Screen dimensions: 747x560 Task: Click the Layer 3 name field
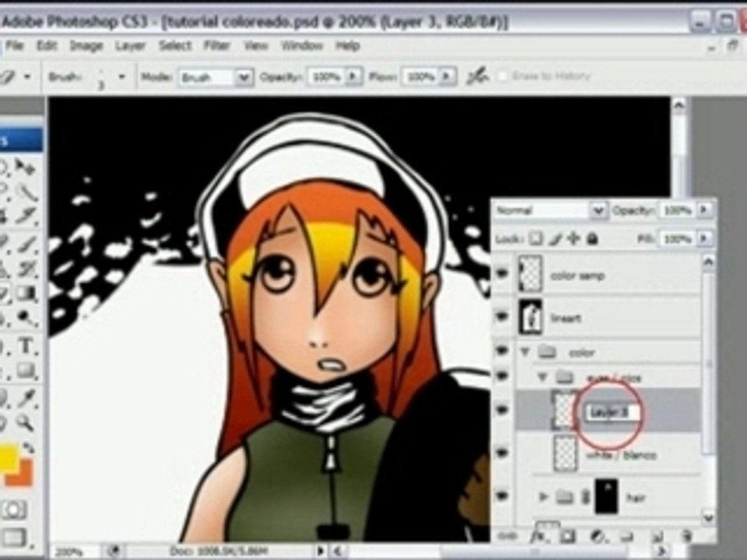coord(613,413)
